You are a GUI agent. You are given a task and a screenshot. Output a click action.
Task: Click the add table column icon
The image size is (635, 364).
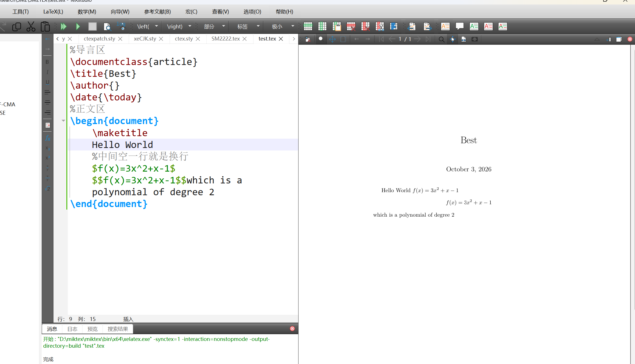[x=322, y=26]
